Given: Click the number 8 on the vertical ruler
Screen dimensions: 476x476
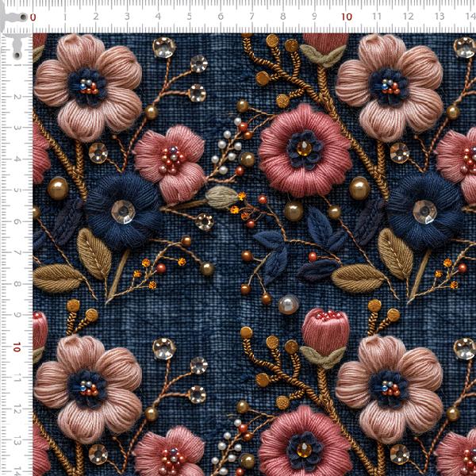Looking at the screenshot, I should tap(17, 284).
